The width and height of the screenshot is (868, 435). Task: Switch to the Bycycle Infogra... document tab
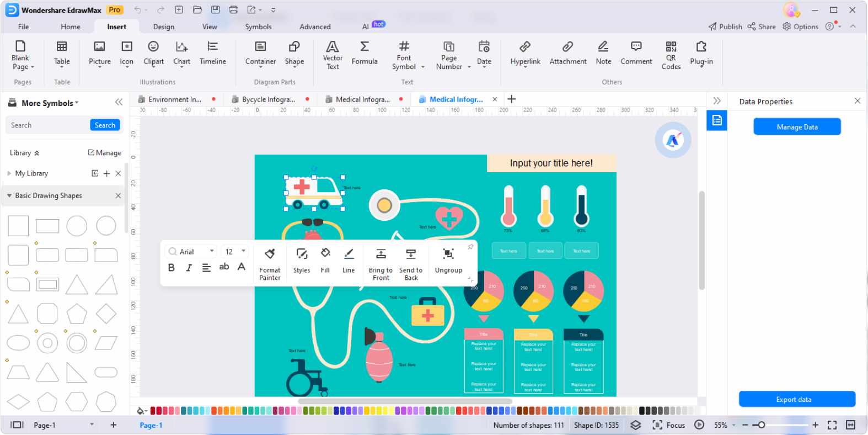click(x=269, y=99)
